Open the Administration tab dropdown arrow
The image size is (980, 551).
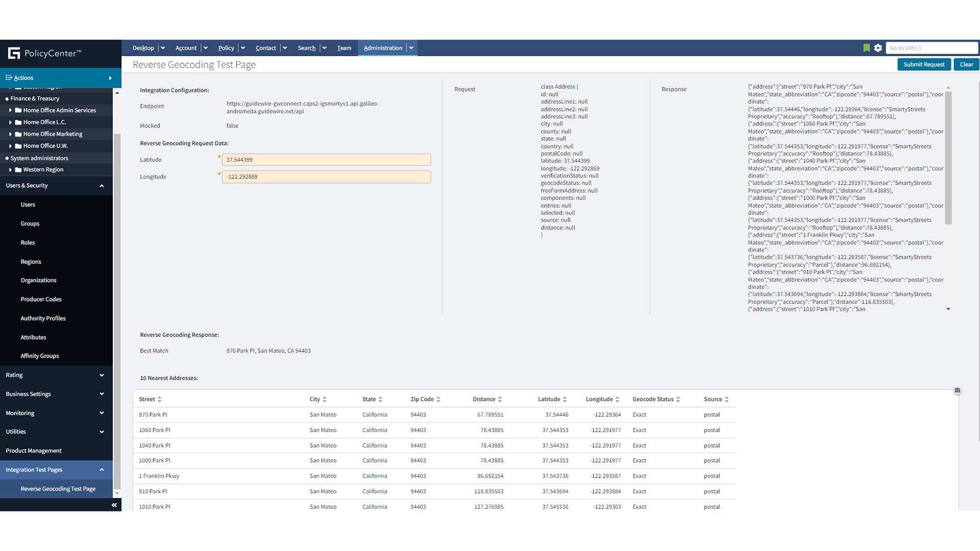(411, 48)
